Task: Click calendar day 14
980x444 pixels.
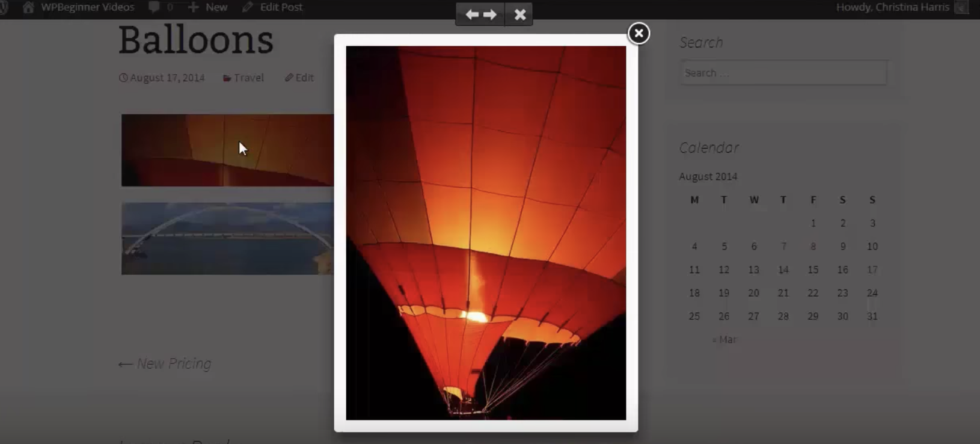Action: pyautogui.click(x=783, y=270)
